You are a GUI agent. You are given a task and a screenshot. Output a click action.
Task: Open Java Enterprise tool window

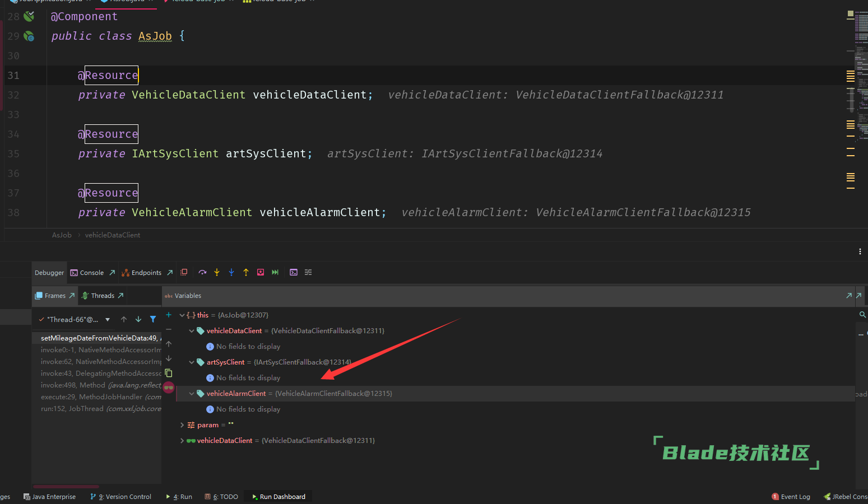tap(49, 497)
